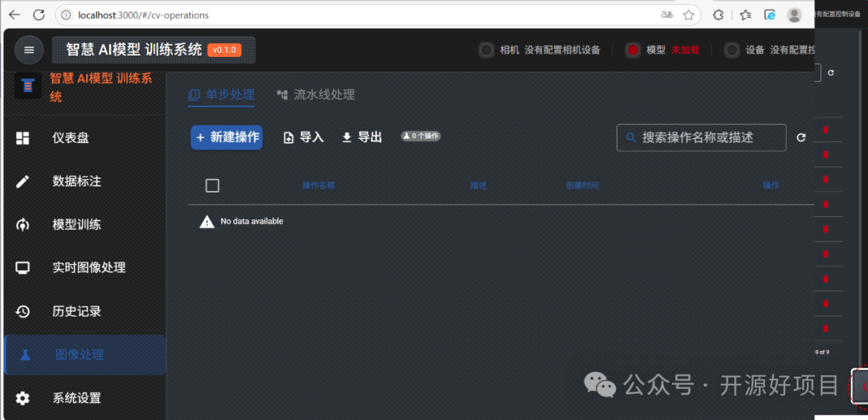Click the 实时图像处理 monitor icon
This screenshot has width=868, height=420.
[x=23, y=268]
